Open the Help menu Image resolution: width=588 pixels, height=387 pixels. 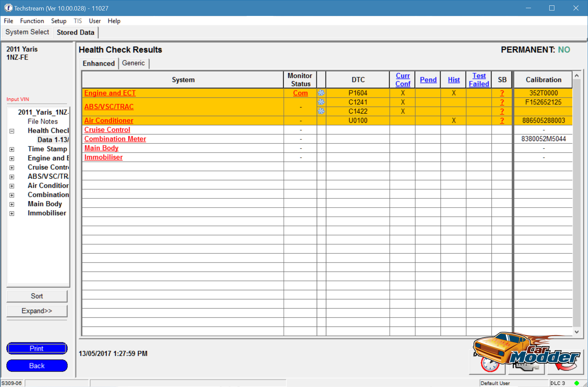point(114,21)
